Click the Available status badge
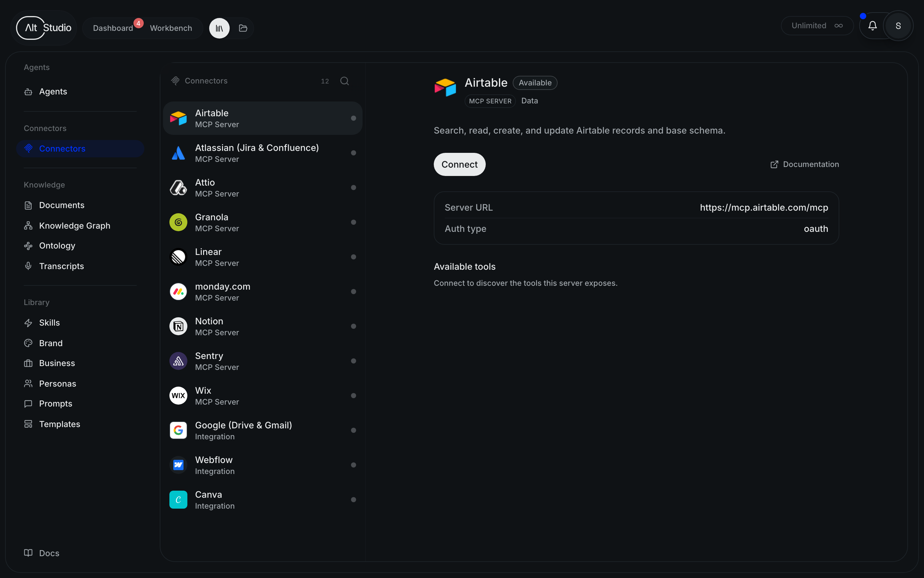 [x=535, y=83]
